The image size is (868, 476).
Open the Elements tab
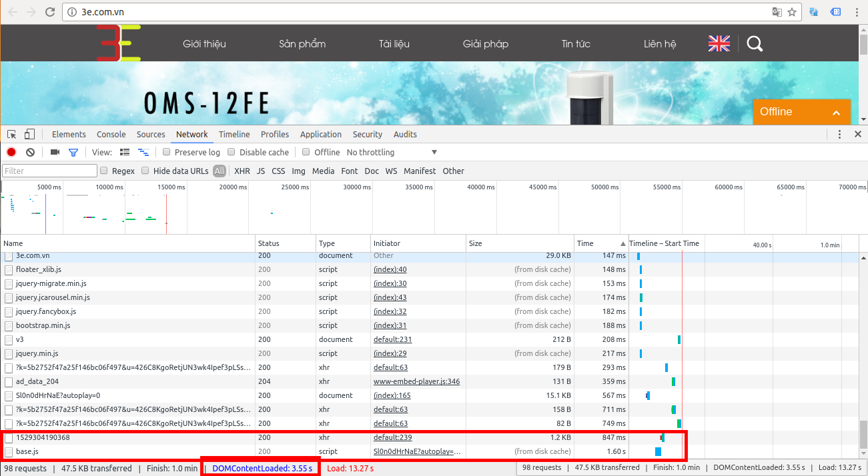point(69,134)
